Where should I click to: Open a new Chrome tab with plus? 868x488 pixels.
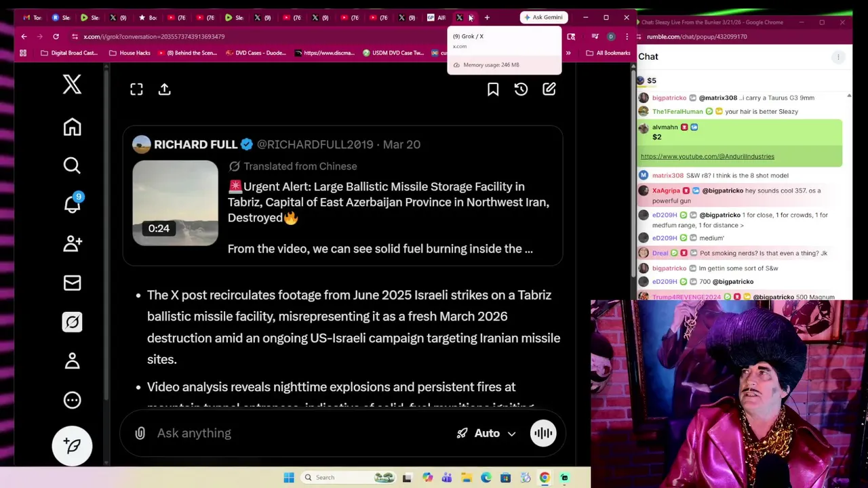[487, 18]
